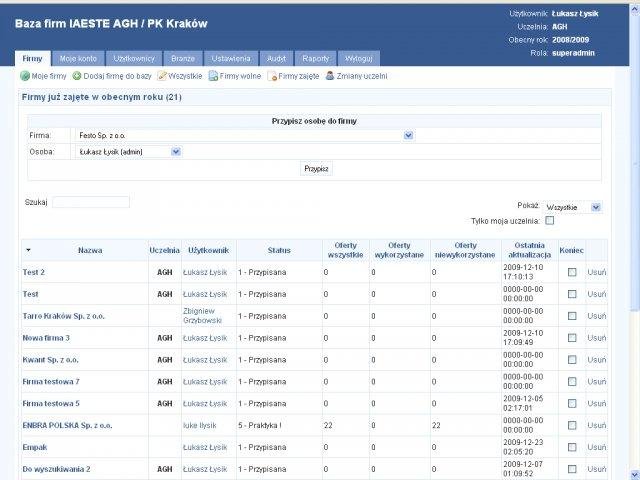Open the Firma testowa 7 link
This screenshot has width=640, height=480.
(x=51, y=382)
